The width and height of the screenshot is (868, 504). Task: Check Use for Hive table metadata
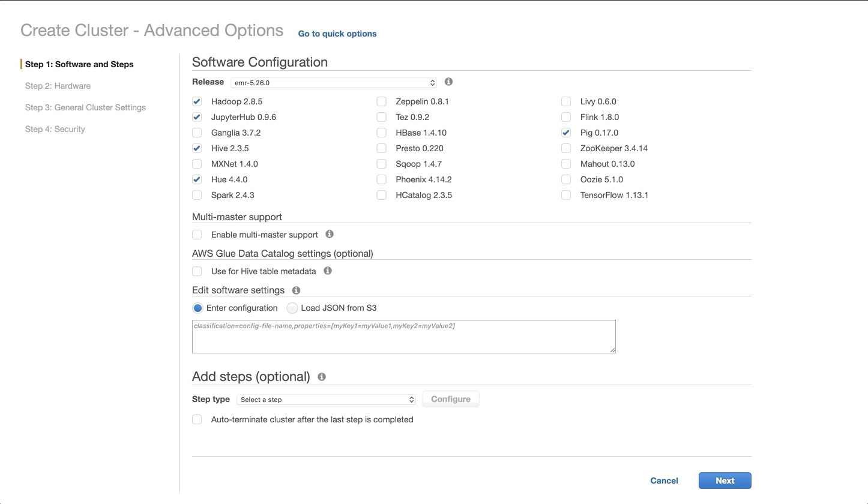197,271
